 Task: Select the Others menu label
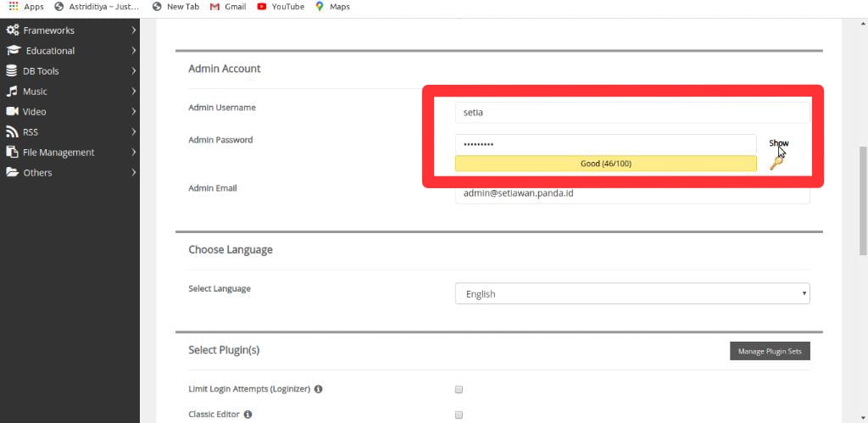click(x=37, y=172)
